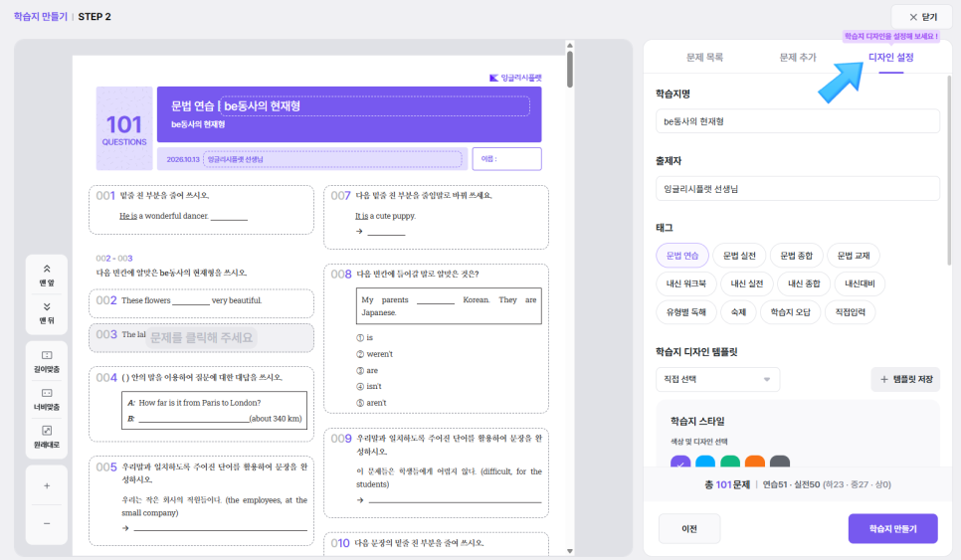Close the step with the 닫기 button
The height and width of the screenshot is (560, 961).
coord(922,17)
